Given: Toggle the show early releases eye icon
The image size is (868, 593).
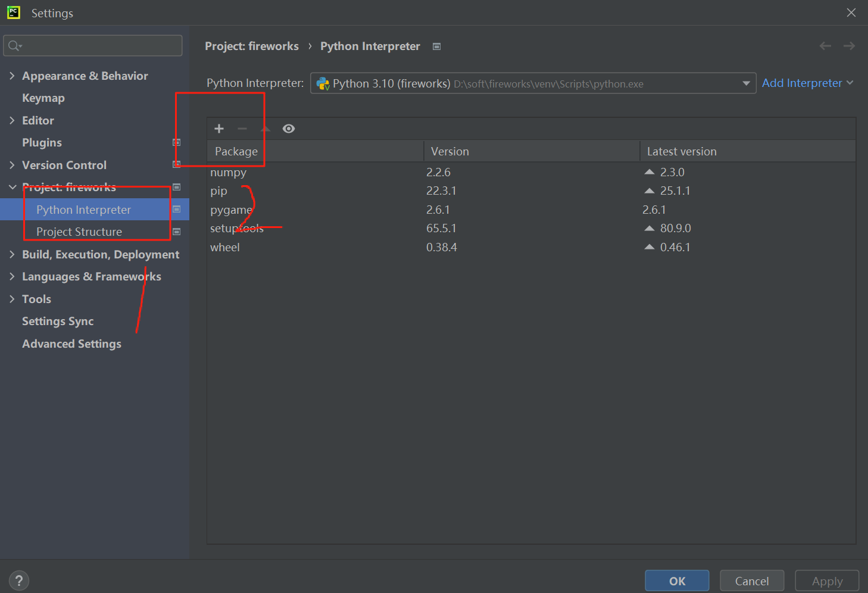Looking at the screenshot, I should [x=289, y=129].
